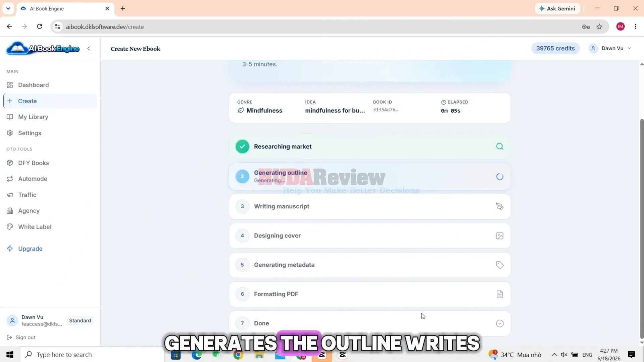Click the Writing manuscript pen icon
The width and height of the screenshot is (644, 362).
tap(499, 206)
